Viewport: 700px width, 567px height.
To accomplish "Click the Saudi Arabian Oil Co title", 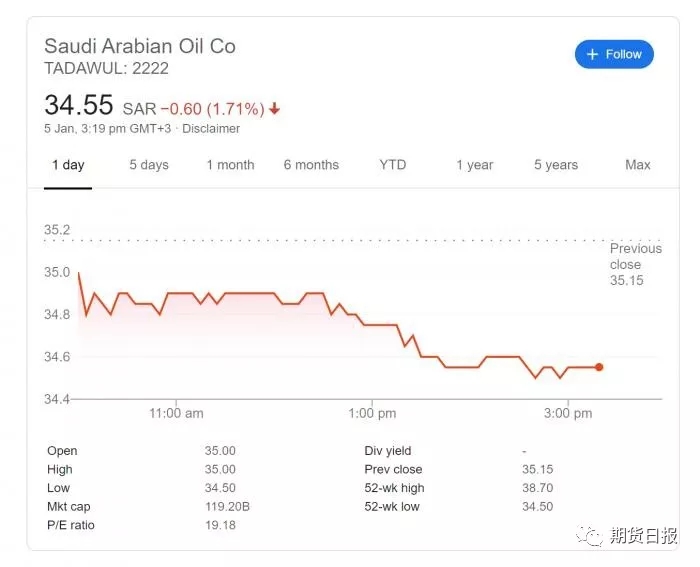I will 140,46.
